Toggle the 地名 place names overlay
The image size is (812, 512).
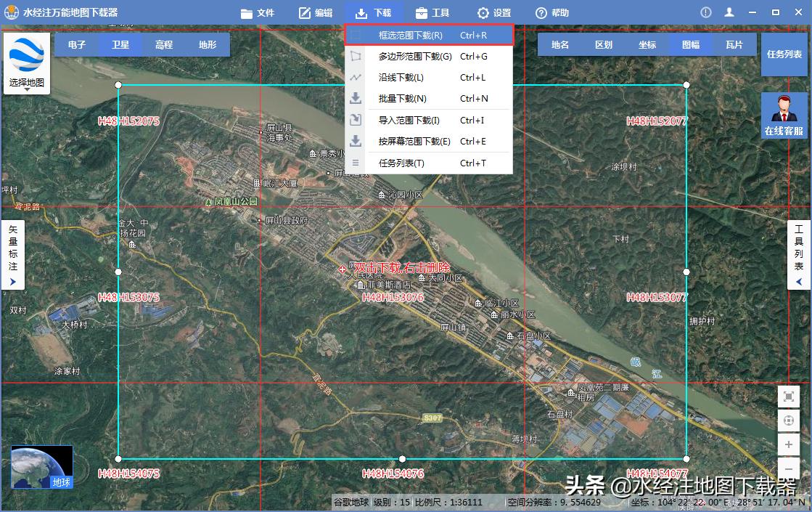[559, 44]
